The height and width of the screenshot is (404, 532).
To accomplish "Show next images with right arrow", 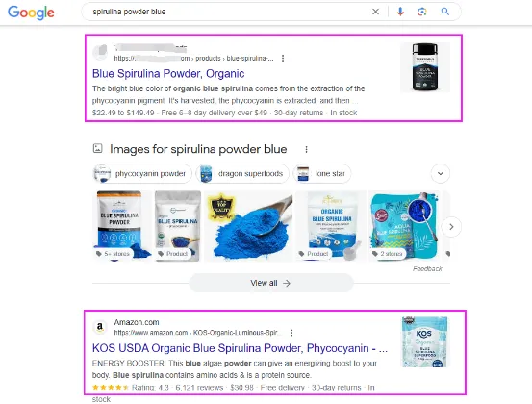I will tap(451, 227).
